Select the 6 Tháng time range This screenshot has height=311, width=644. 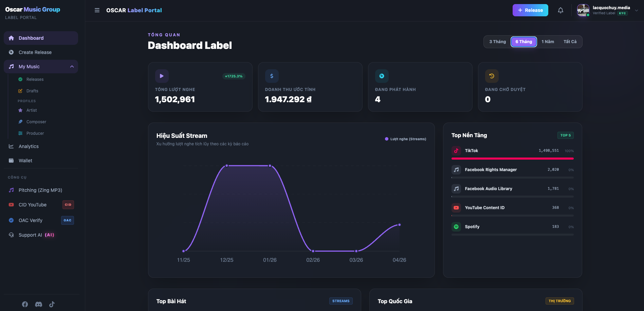pyautogui.click(x=524, y=42)
